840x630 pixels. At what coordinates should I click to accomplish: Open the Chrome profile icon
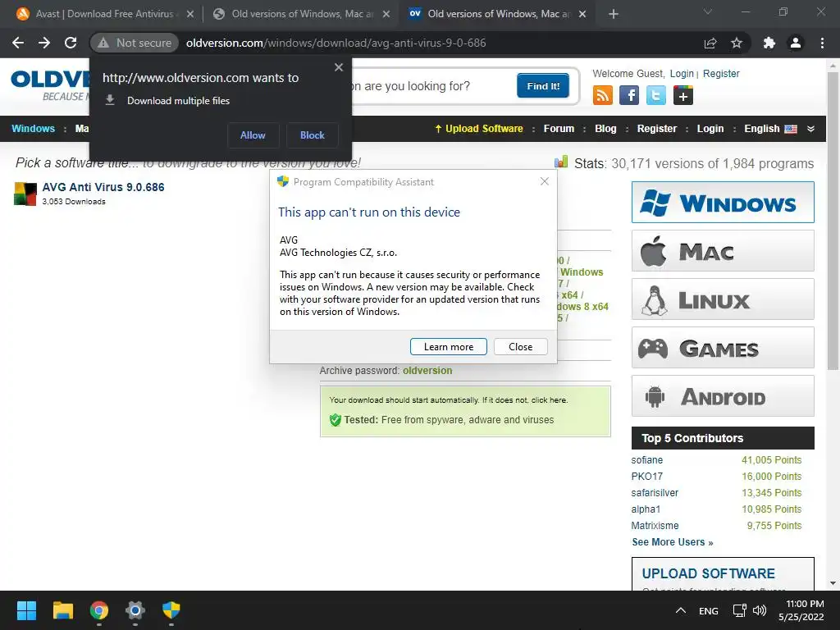point(796,43)
